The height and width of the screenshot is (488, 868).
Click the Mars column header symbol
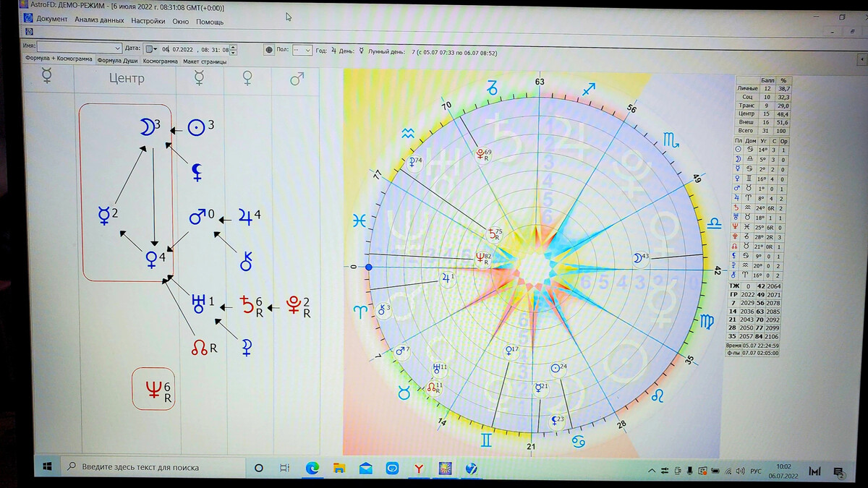pyautogui.click(x=297, y=78)
